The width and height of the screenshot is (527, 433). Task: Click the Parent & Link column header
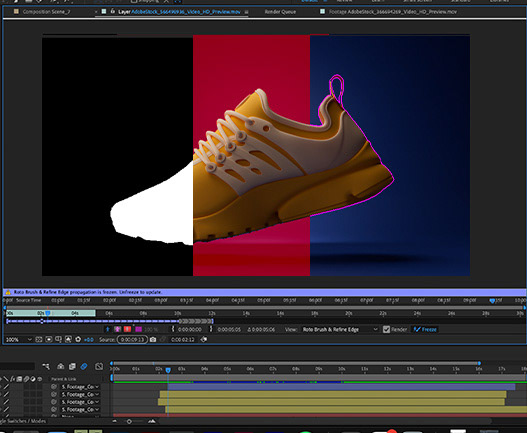pyautogui.click(x=64, y=379)
